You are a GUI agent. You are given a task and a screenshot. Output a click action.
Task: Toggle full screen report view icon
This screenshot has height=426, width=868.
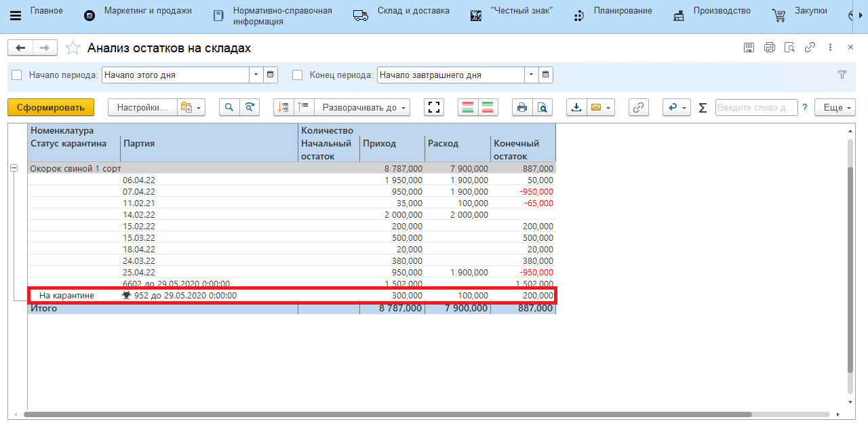[434, 107]
